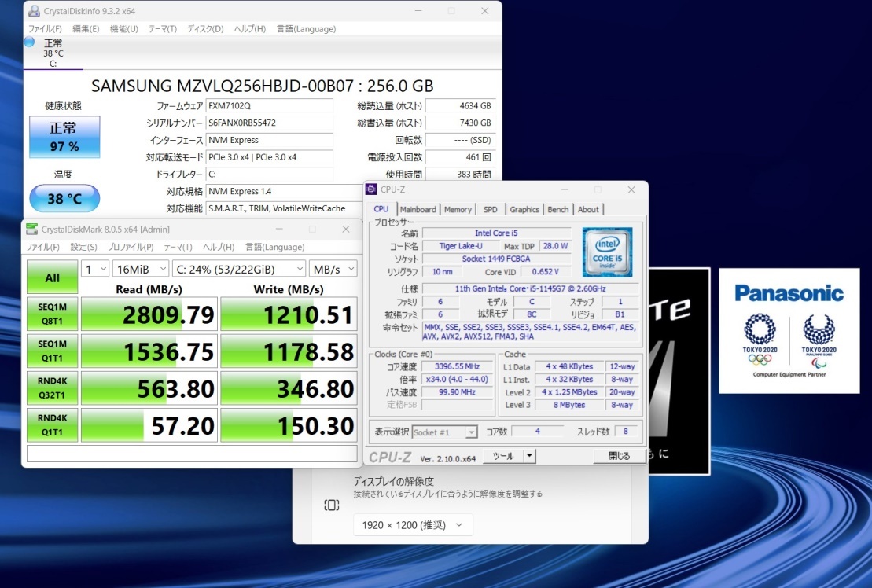Click the Tiger Lake-U code name value
The height and width of the screenshot is (588, 872).
461,245
